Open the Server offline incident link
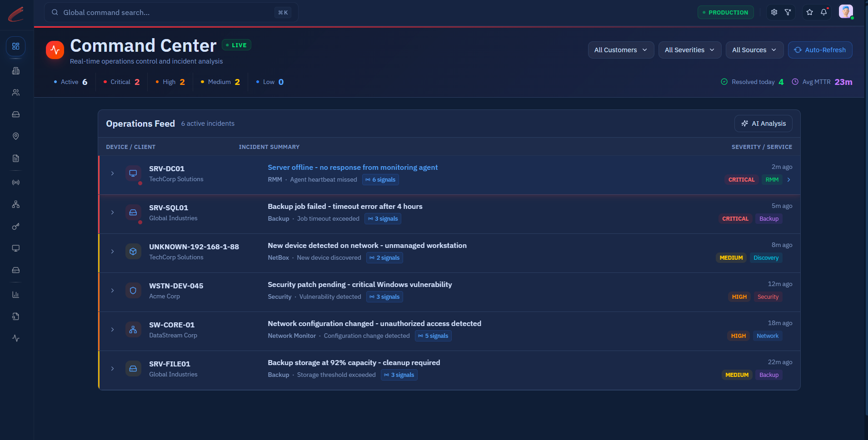Image resolution: width=868 pixels, height=440 pixels. click(353, 168)
